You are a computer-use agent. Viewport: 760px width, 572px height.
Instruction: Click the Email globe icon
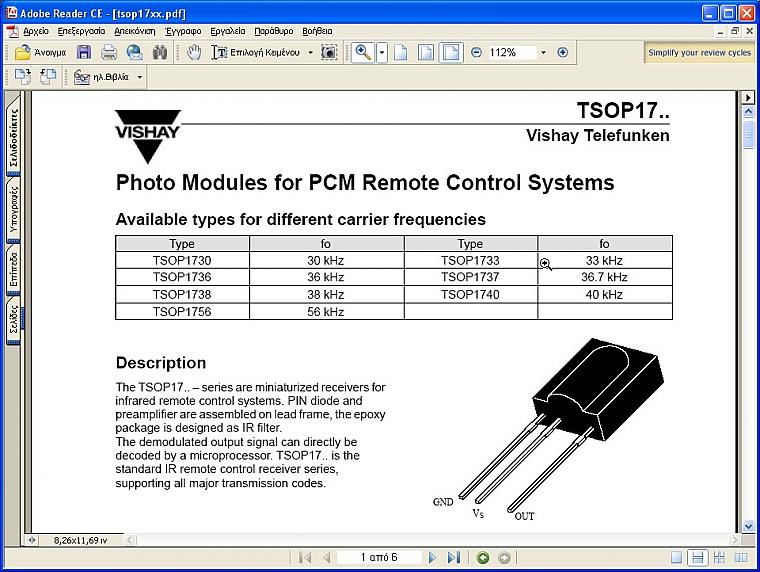(134, 52)
